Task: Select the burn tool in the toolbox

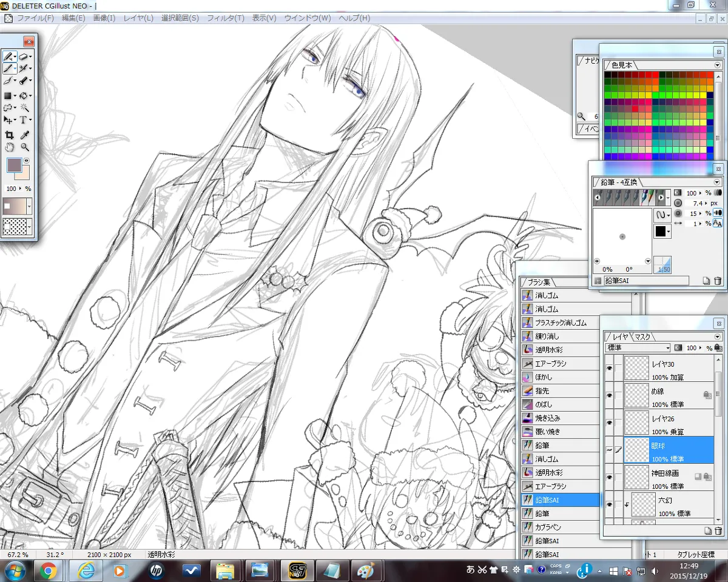Action: tap(24, 81)
